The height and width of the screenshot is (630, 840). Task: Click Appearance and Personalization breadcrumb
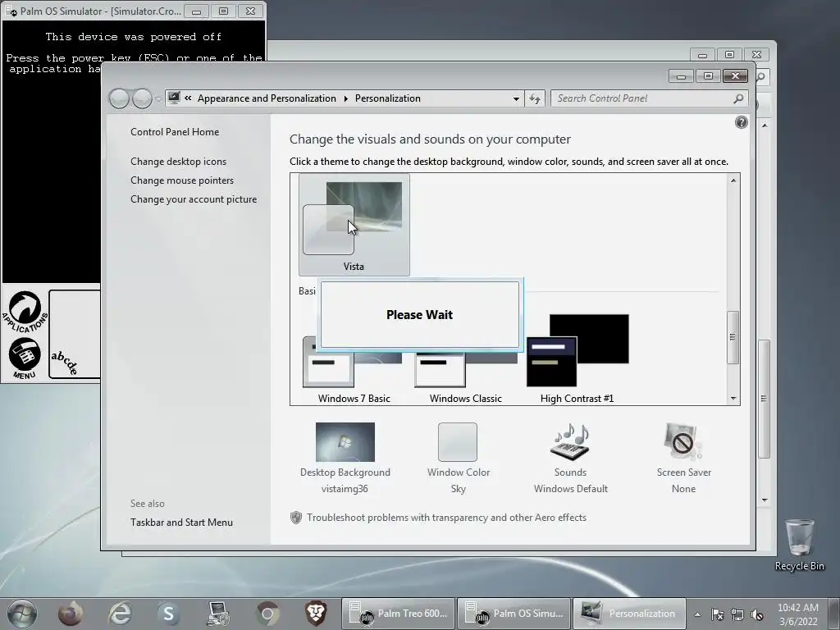coord(267,98)
